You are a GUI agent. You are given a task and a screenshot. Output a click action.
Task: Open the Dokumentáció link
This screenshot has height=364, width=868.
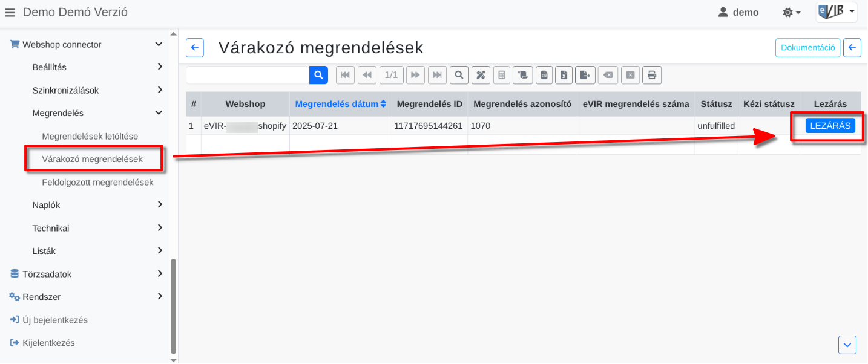(x=807, y=47)
